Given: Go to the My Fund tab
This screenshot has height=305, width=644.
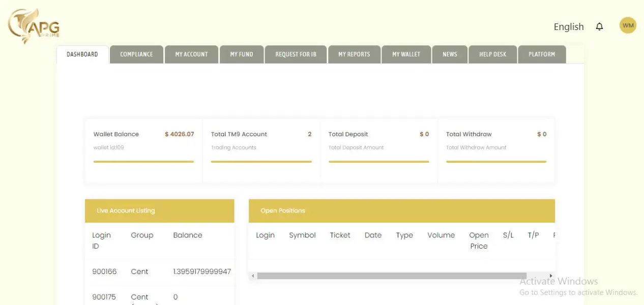Looking at the screenshot, I should tap(241, 54).
